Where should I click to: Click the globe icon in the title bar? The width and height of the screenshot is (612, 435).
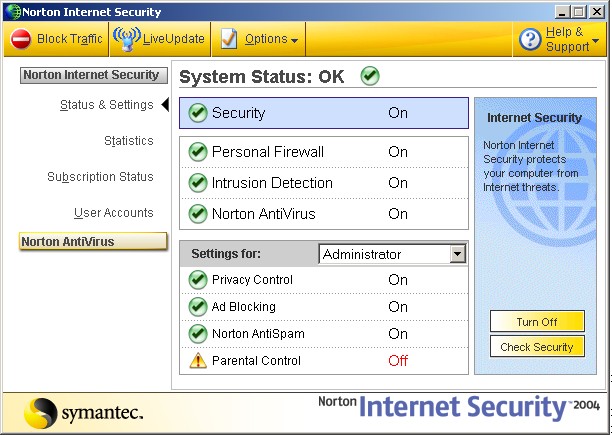tap(12, 12)
